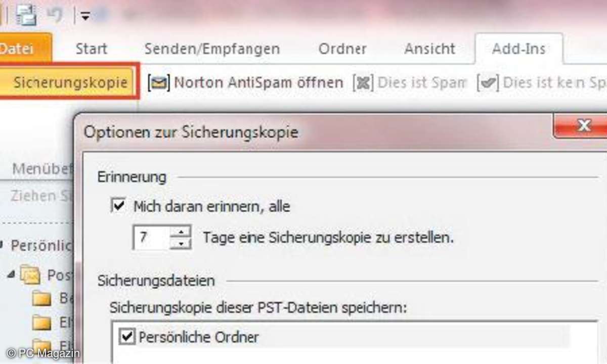Open Norton AntiSpam envelope icon
607x364 pixels.
pos(159,82)
